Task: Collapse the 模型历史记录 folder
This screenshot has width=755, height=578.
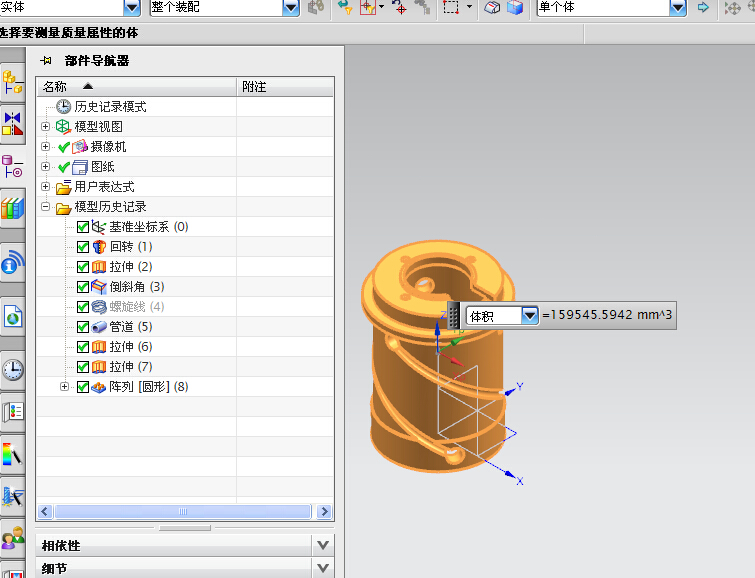Action: pos(46,207)
